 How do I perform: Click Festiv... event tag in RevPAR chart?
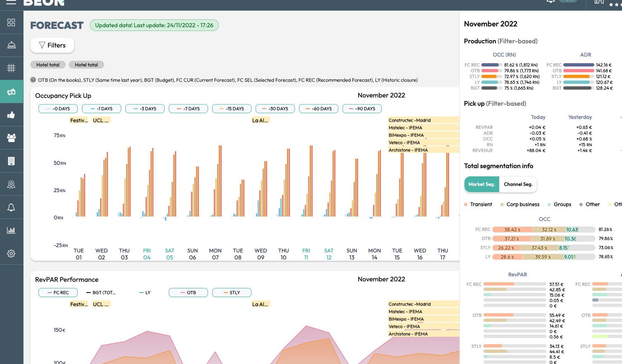click(x=79, y=304)
